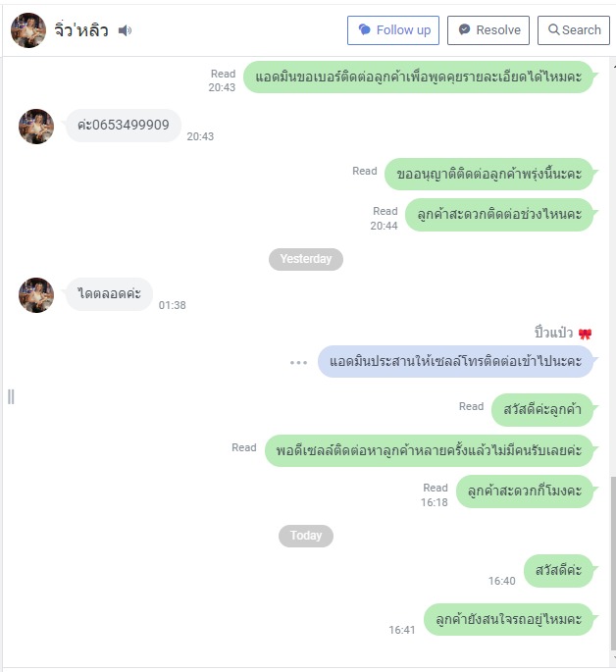Screen dimensions: 616x672
Task: Click the Today date separator
Action: (305, 536)
